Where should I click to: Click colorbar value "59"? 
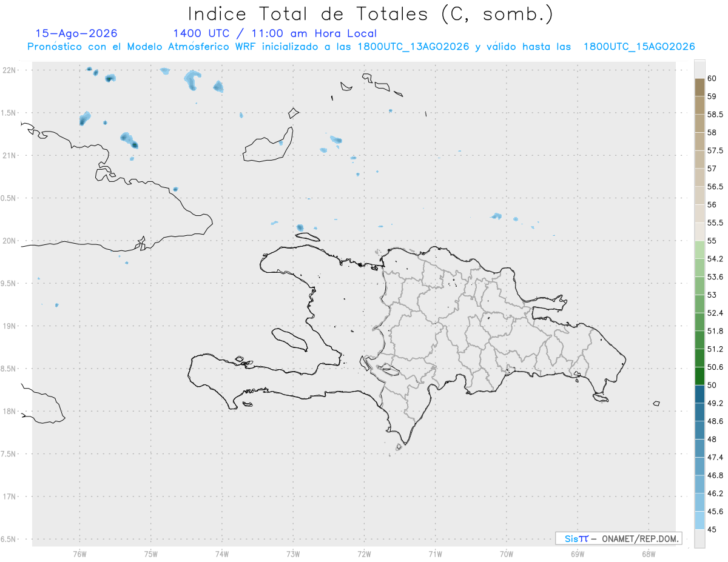712,96
